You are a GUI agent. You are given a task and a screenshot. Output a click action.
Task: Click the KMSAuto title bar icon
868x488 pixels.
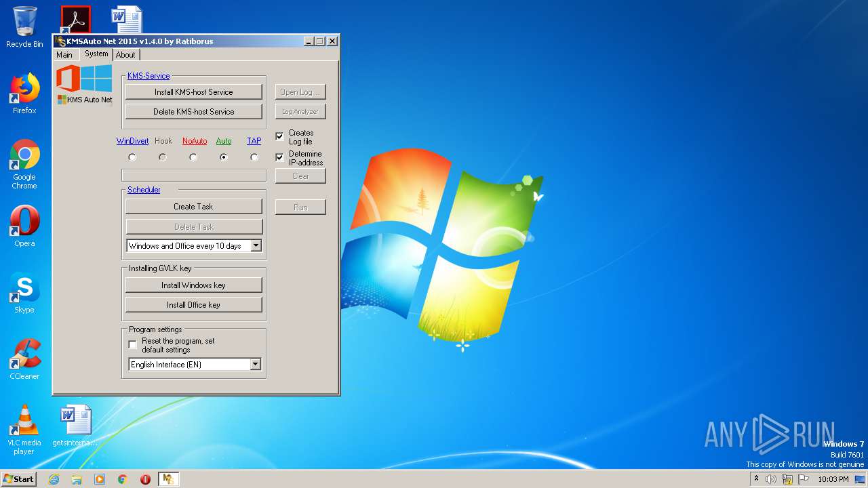61,41
